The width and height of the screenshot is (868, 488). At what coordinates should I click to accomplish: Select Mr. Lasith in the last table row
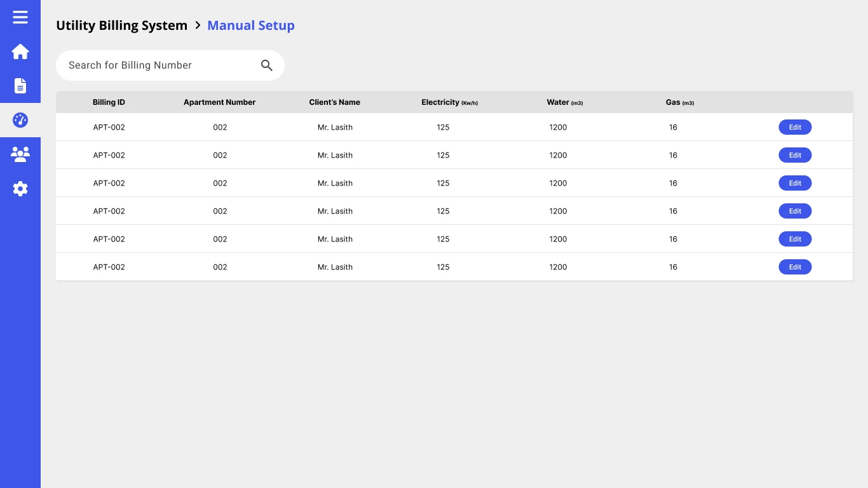pyautogui.click(x=335, y=267)
